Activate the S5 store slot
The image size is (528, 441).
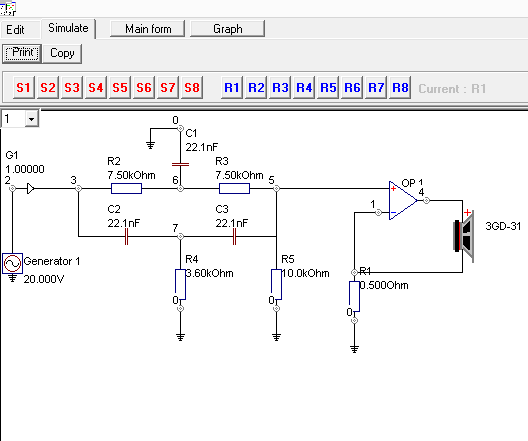click(120, 88)
